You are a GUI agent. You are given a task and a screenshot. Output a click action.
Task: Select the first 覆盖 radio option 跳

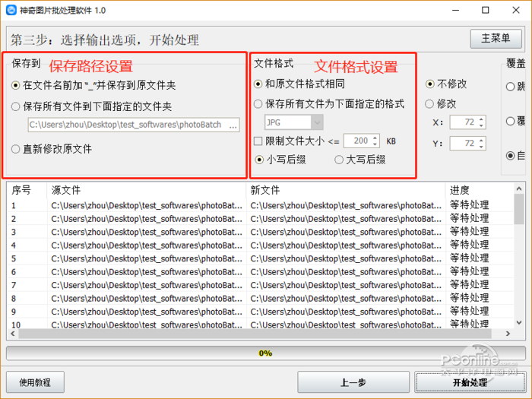[x=510, y=87]
